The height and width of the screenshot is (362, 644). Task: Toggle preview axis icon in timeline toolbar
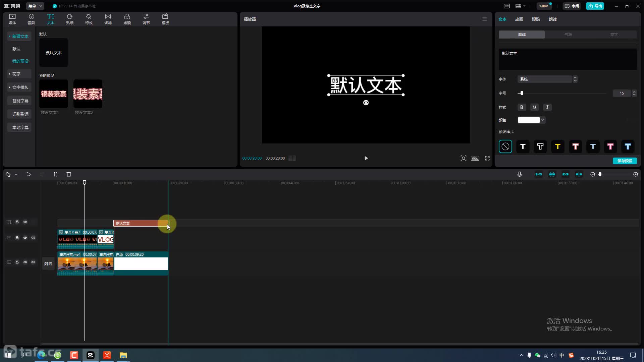579,174
